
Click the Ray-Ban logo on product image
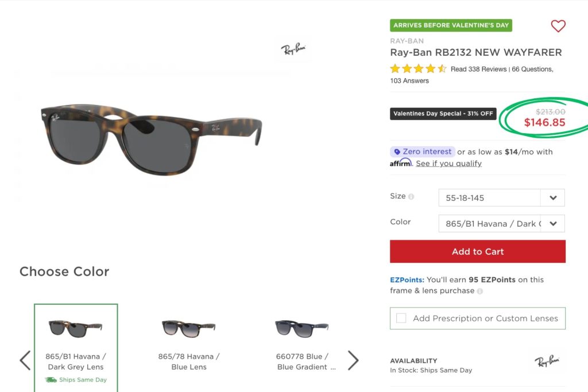click(293, 49)
